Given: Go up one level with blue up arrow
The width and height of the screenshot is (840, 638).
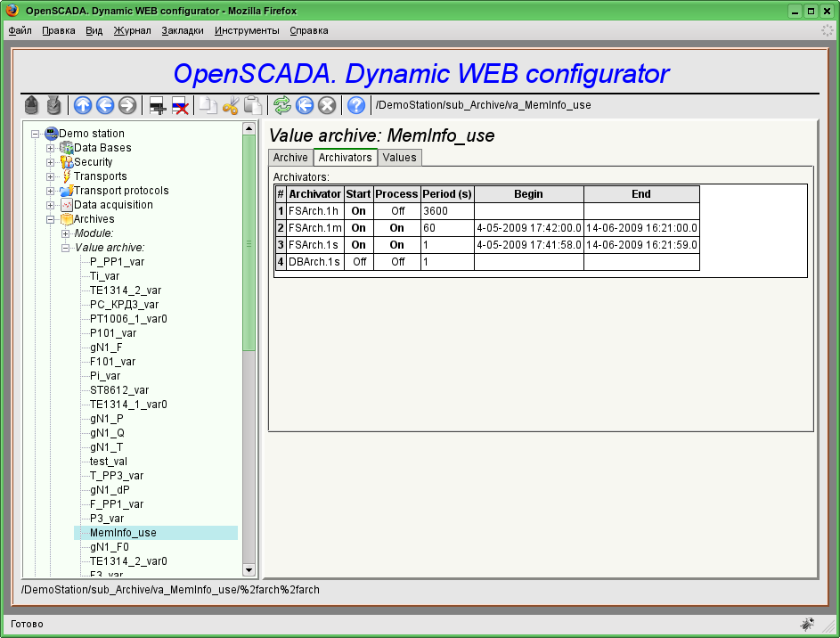Looking at the screenshot, I should [x=83, y=105].
